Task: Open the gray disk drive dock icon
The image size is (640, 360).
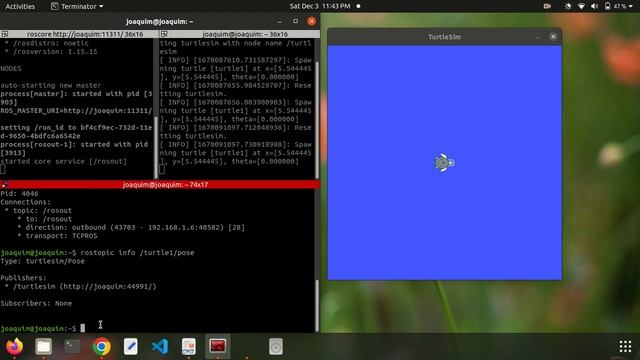Action: (x=276, y=347)
